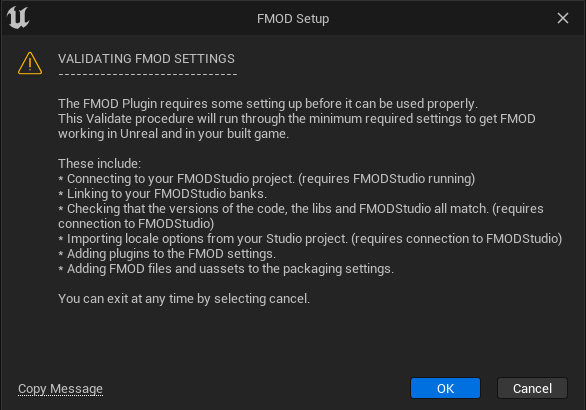Copy the dialog text via Copy Message

pos(60,389)
